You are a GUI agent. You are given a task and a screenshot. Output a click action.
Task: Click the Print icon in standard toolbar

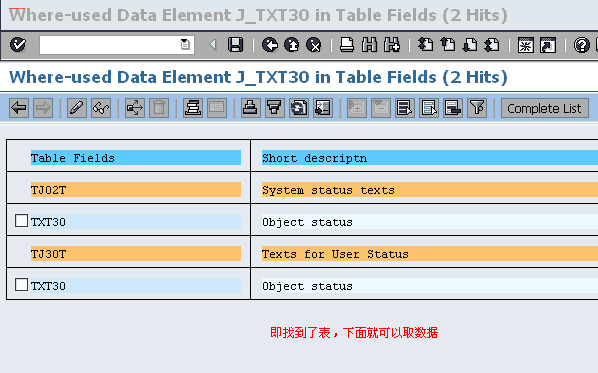pos(347,45)
